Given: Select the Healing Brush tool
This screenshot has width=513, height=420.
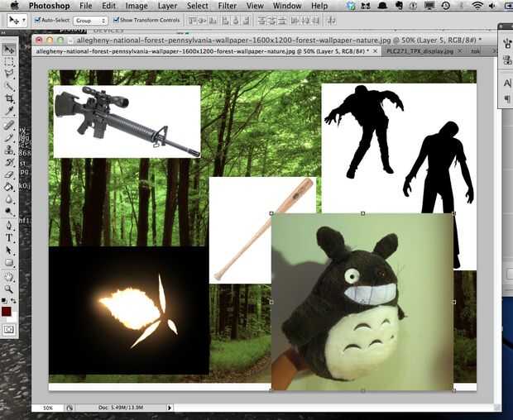Looking at the screenshot, I should click(x=9, y=125).
